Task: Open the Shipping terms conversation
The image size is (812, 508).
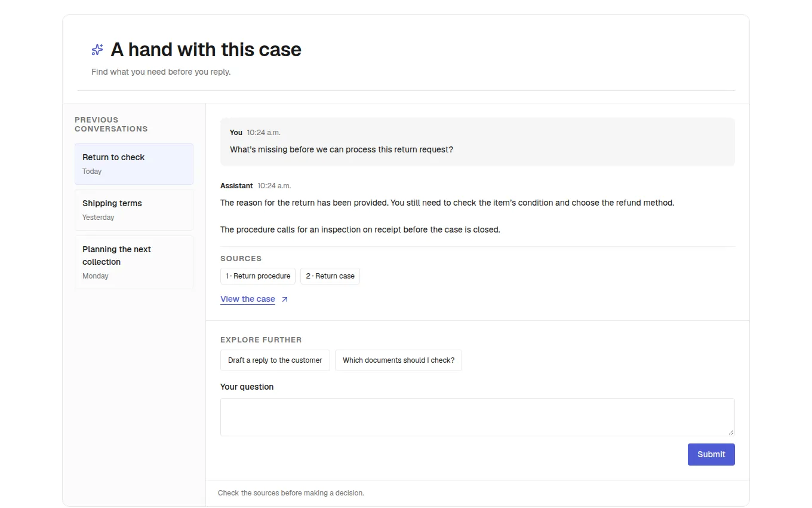Action: click(x=134, y=210)
